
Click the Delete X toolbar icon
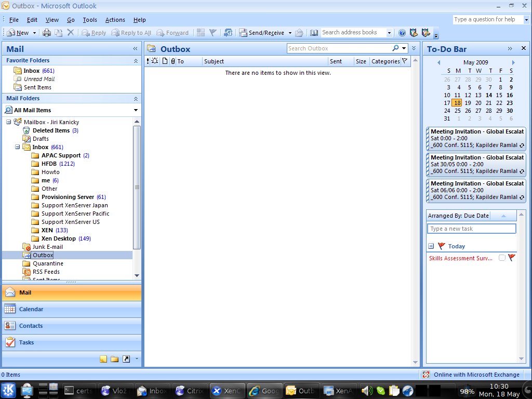71,33
